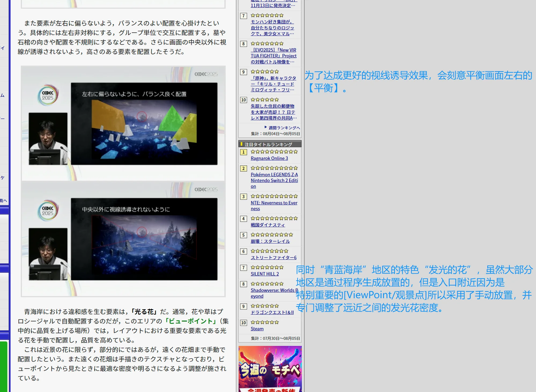Click the bold 「光る花」 term in the article

144,312
